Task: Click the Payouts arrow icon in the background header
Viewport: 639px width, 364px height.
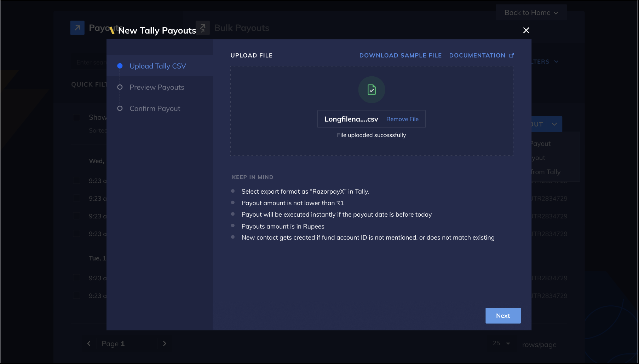Action: pyautogui.click(x=77, y=28)
